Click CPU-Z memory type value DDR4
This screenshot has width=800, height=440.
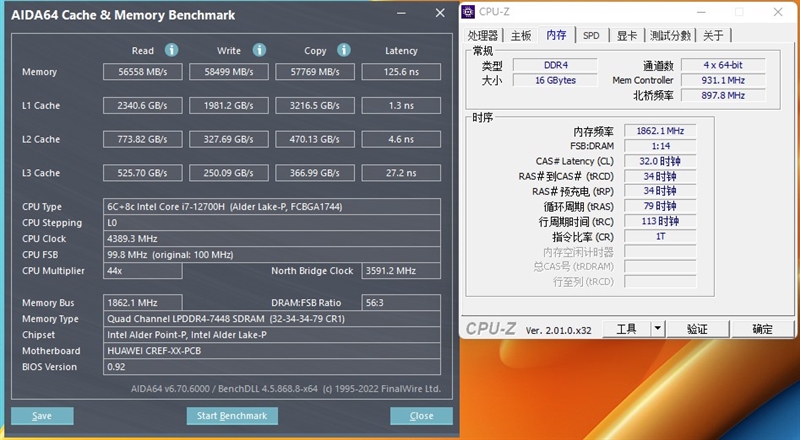(x=555, y=65)
